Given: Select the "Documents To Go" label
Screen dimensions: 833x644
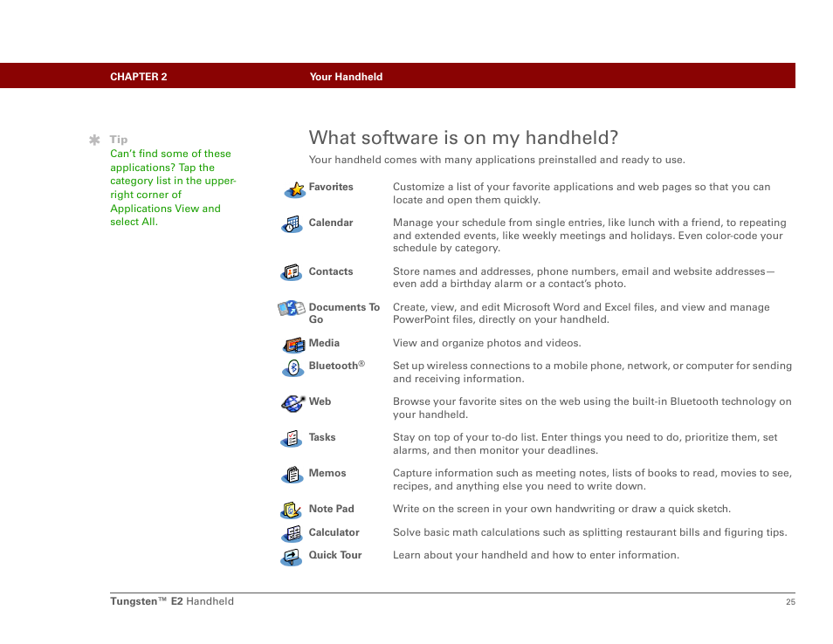Looking at the screenshot, I should tap(344, 313).
